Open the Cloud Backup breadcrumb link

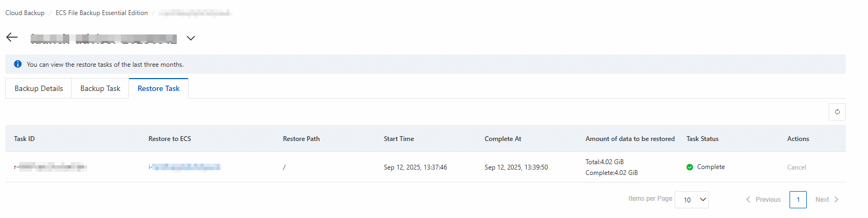click(x=25, y=13)
